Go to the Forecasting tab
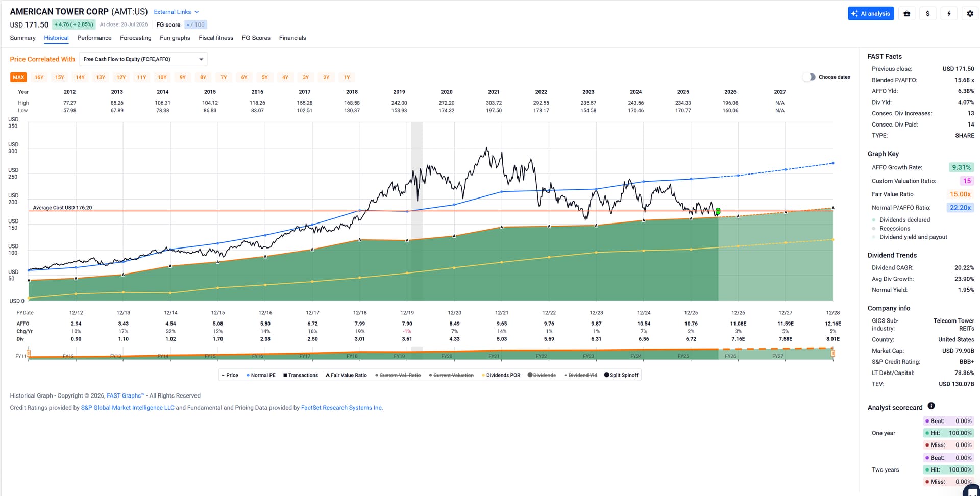Screen dimensions: 980x496 coord(136,38)
